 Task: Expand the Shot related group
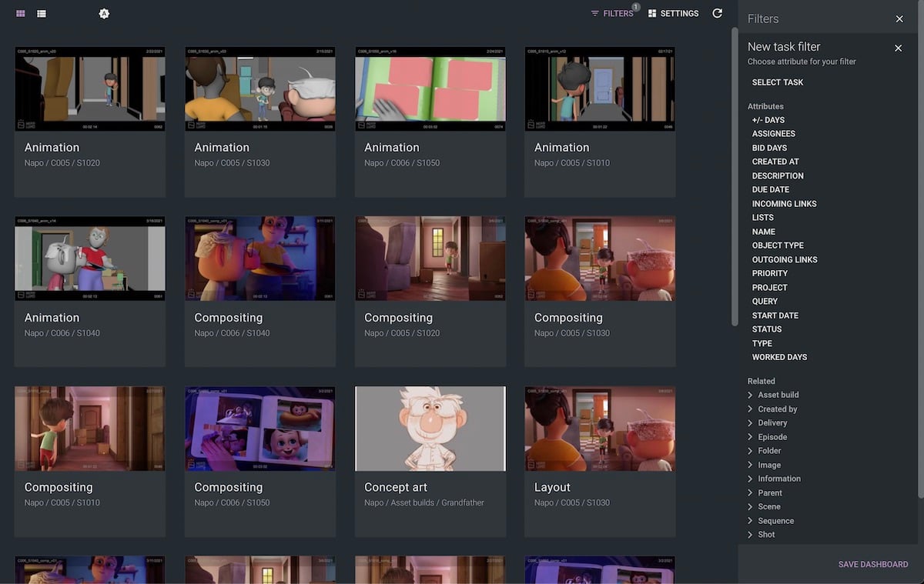click(765, 535)
